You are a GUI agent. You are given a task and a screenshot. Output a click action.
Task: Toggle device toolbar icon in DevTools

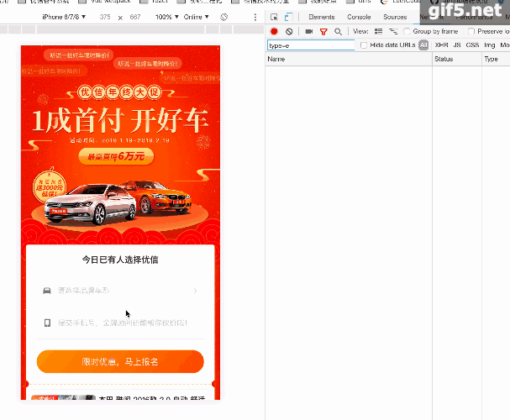pyautogui.click(x=288, y=17)
